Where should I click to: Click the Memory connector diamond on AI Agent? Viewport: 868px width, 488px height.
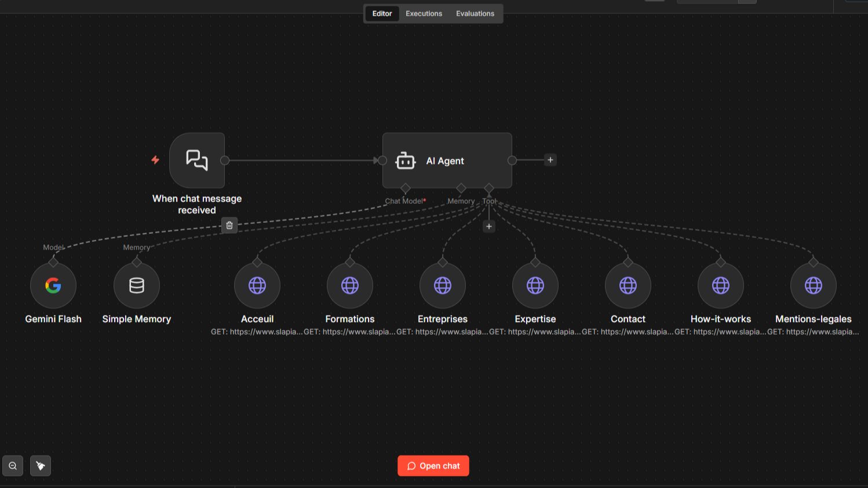(x=461, y=188)
